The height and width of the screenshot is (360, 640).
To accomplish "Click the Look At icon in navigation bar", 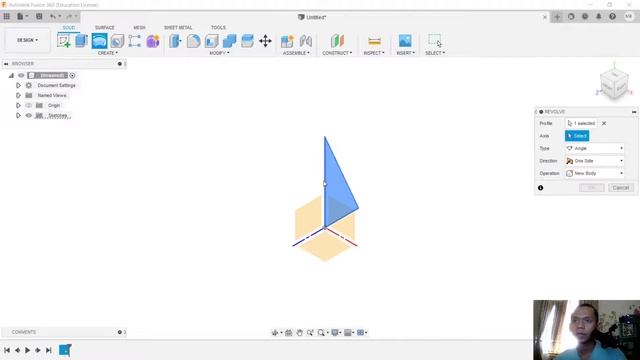I will 289,333.
